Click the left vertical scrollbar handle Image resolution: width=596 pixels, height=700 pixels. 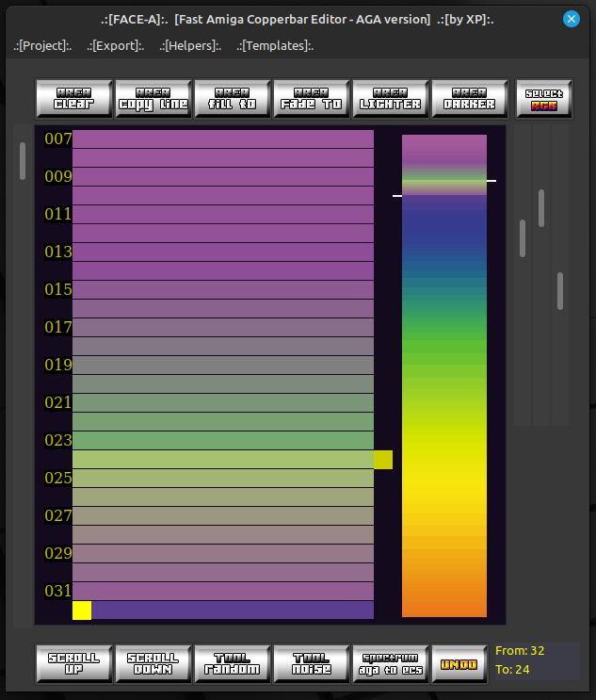point(23,161)
